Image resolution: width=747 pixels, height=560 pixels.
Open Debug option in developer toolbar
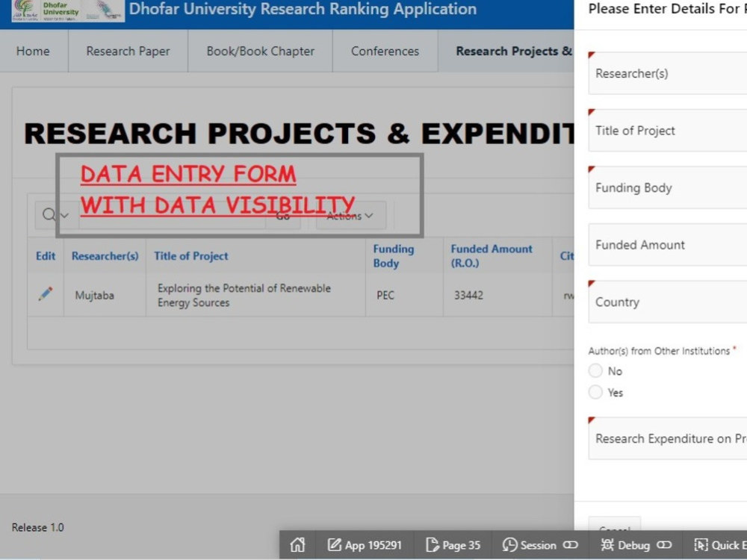pyautogui.click(x=636, y=545)
